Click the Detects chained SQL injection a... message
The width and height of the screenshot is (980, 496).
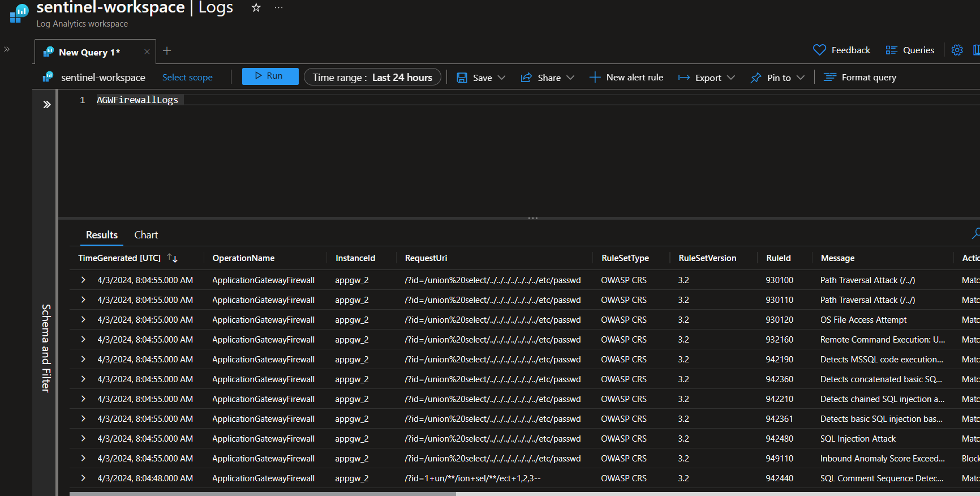(882, 399)
